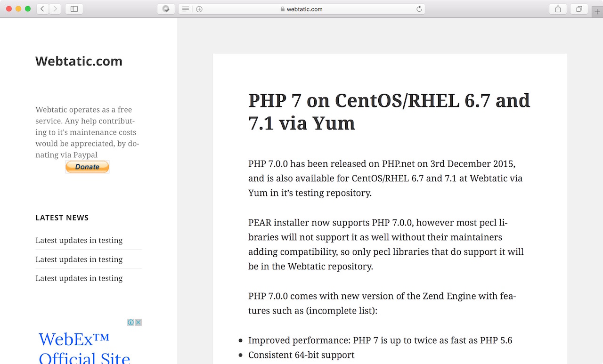Click the ad info icon
This screenshot has height=364, width=603.
pos(130,323)
